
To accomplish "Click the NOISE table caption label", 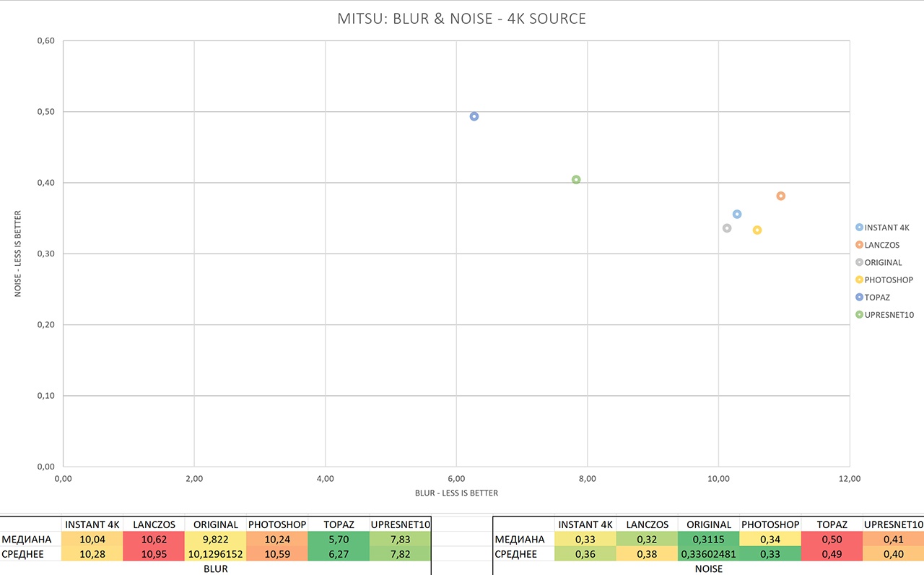I will [709, 568].
